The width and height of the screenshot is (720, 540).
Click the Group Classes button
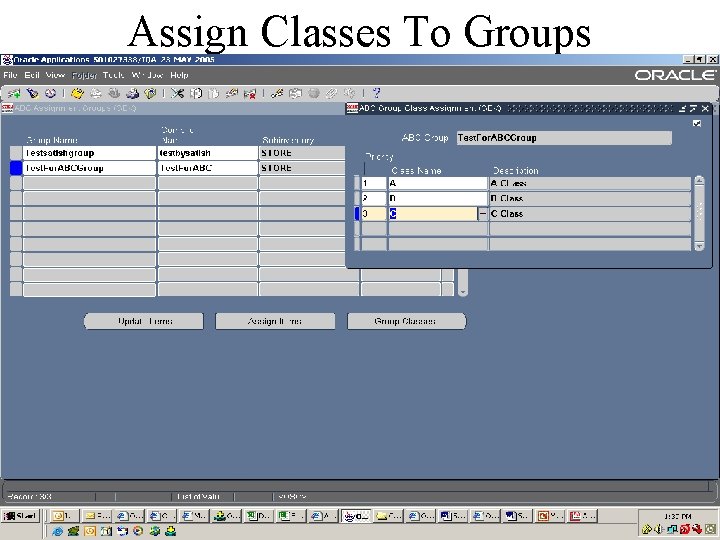click(406, 321)
